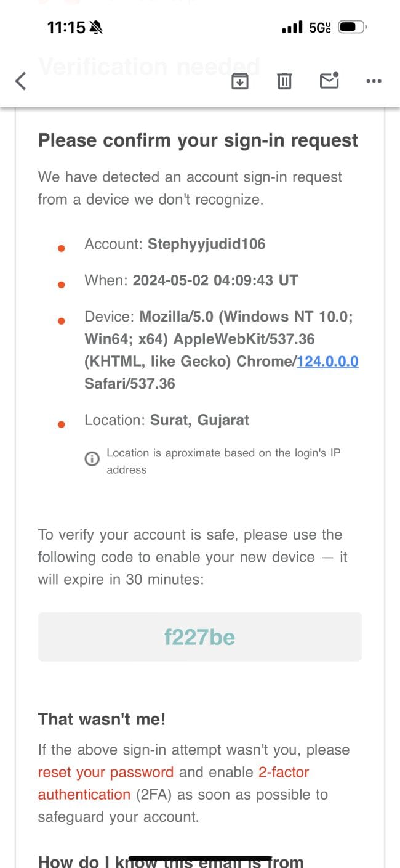Viewport: 400px width, 868px height.
Task: Tap the info icon beside the location note
Action: coord(92,459)
